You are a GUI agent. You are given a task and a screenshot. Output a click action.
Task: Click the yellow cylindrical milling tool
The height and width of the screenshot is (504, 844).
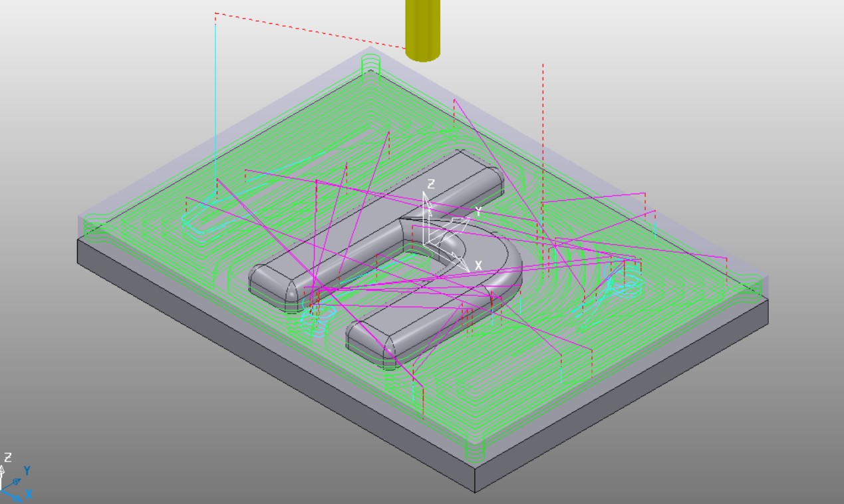tap(422, 30)
